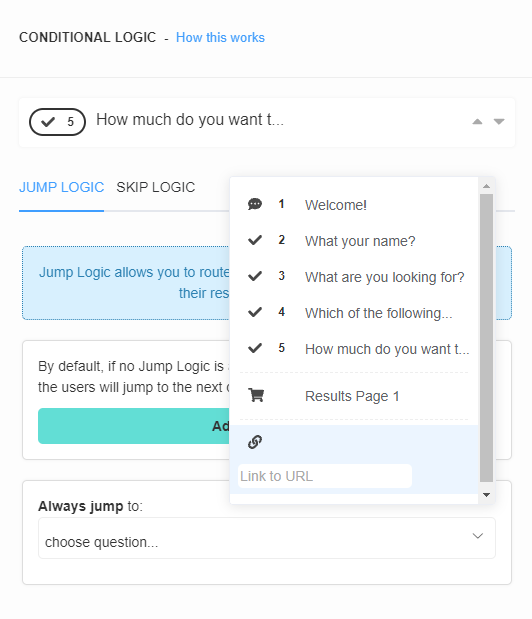Image resolution: width=532 pixels, height=619 pixels.
Task: Click the speech bubble icon beside Welcome!
Action: click(x=255, y=204)
